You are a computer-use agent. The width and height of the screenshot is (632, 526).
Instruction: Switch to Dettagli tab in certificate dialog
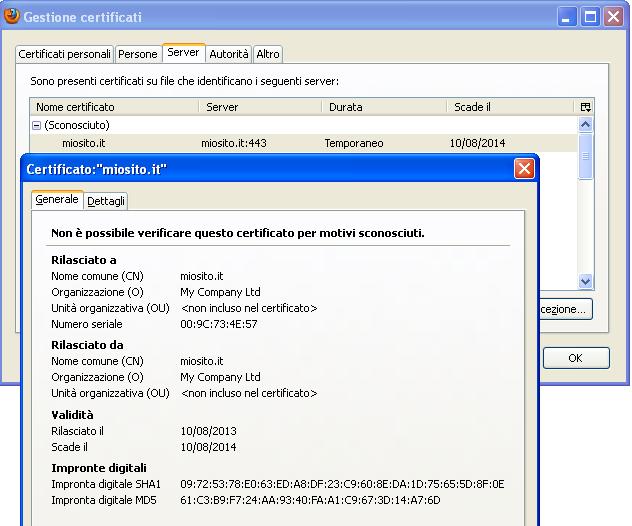pyautogui.click(x=106, y=201)
